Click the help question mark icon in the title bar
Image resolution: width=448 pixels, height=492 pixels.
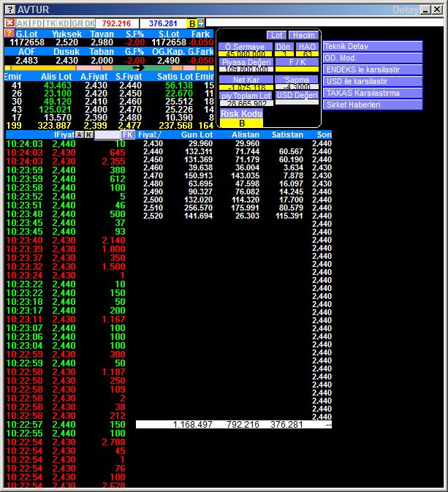click(x=10, y=10)
